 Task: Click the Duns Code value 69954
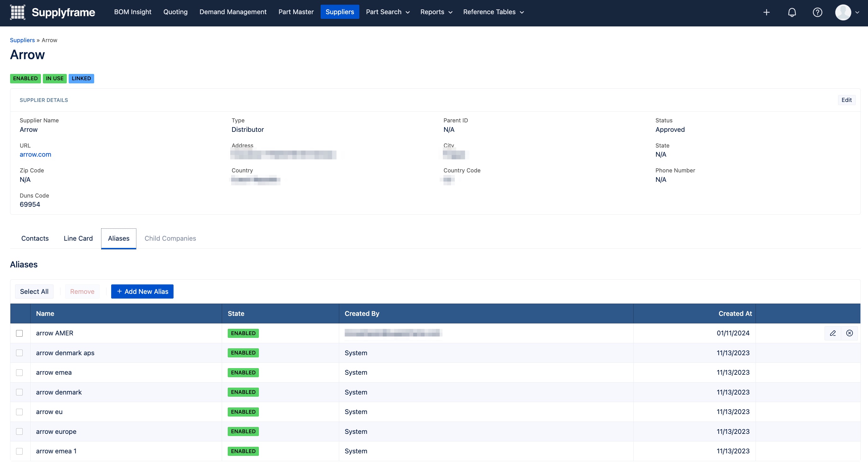tap(30, 204)
